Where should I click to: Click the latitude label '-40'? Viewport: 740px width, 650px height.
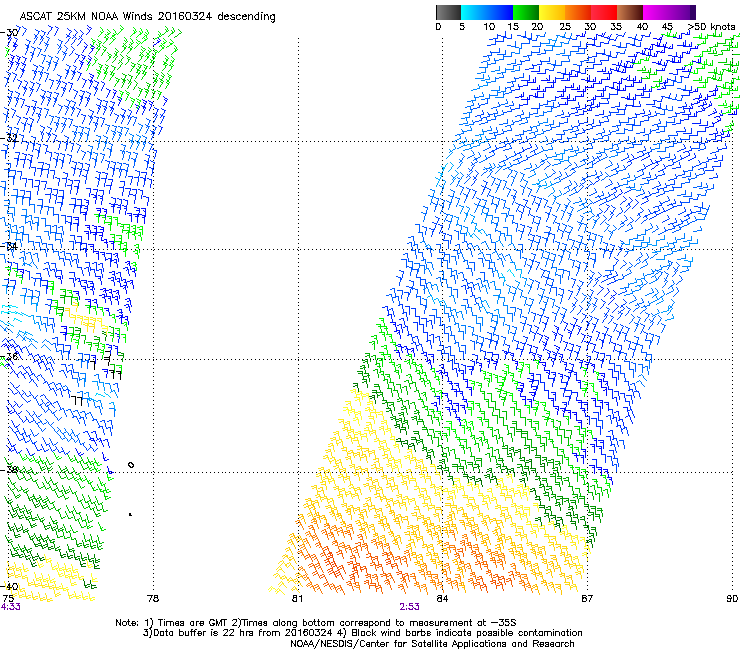[10, 586]
